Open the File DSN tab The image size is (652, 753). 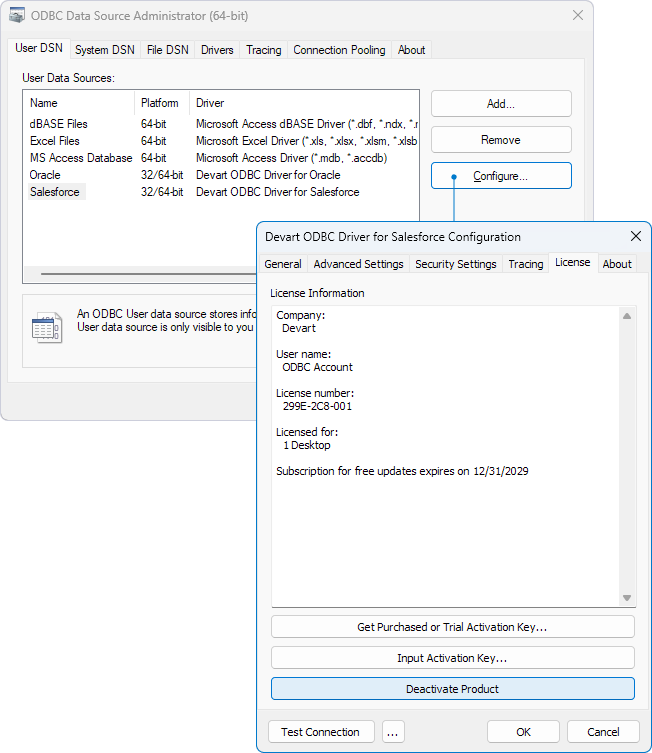pyautogui.click(x=168, y=50)
